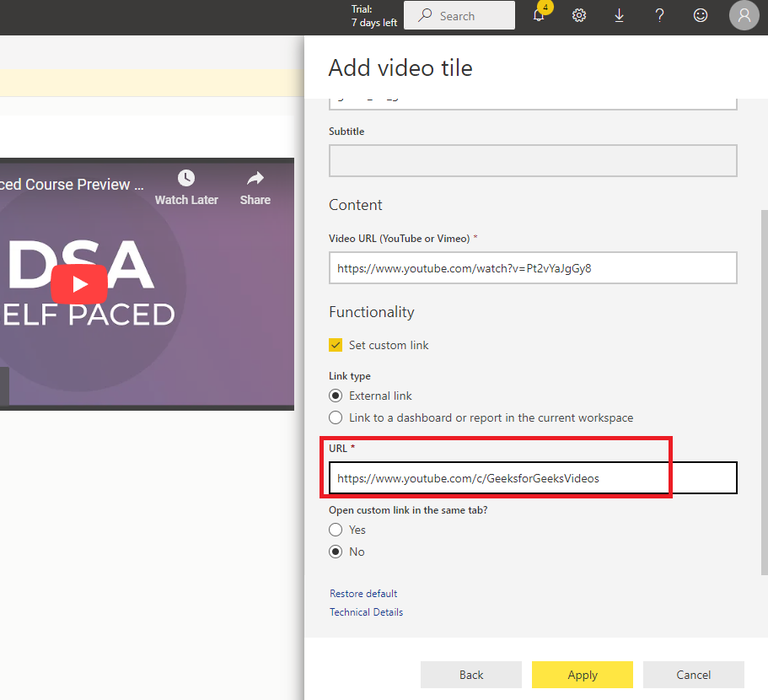768x700 pixels.
Task: Click the Restore default link
Action: [363, 594]
